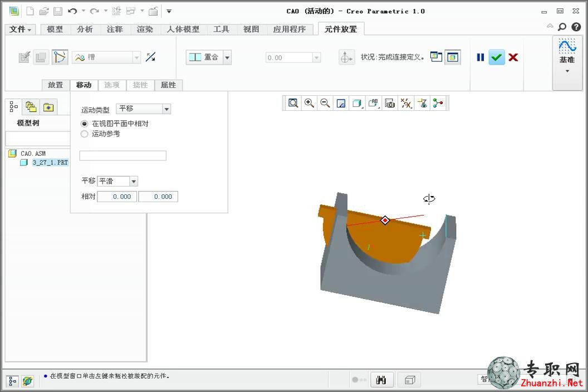The image size is (588, 392).
Task: Toggle annotation display icon
Action: pos(422,103)
